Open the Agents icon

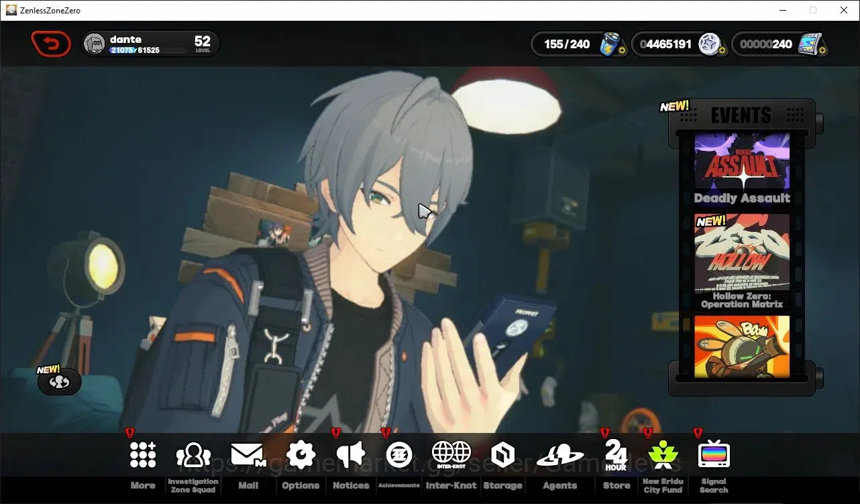pos(560,456)
